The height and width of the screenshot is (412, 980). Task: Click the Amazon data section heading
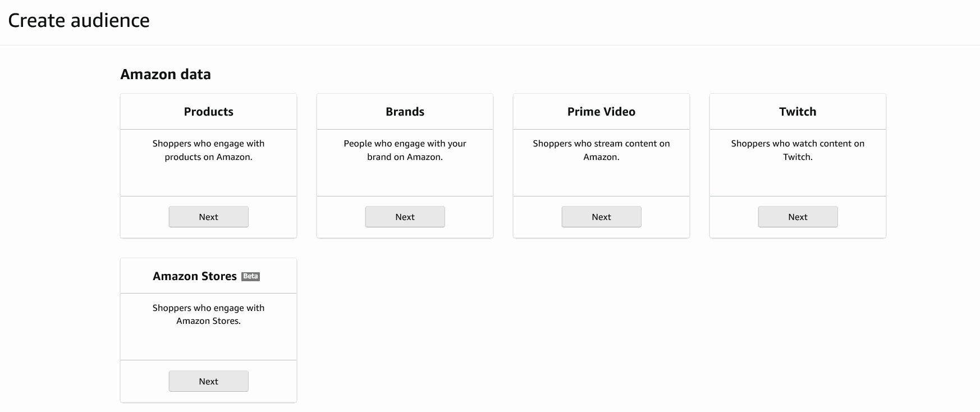pyautogui.click(x=166, y=74)
